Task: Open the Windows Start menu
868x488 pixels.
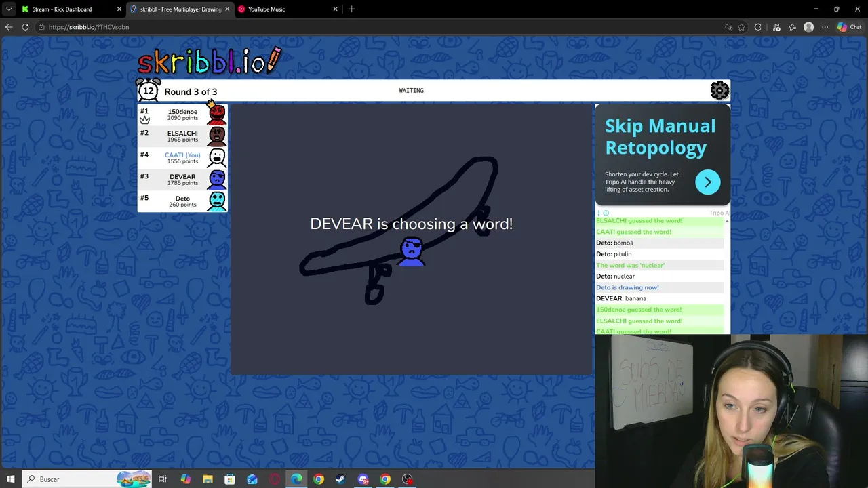Action: tap(11, 479)
